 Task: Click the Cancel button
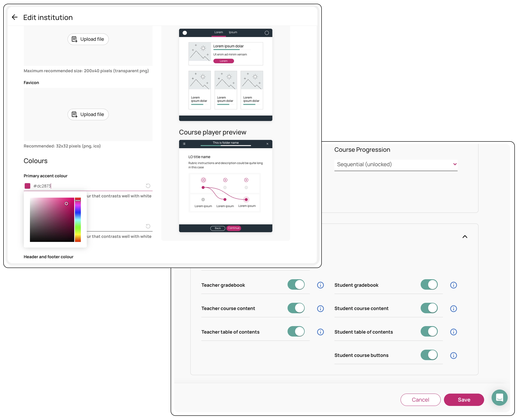coord(420,400)
